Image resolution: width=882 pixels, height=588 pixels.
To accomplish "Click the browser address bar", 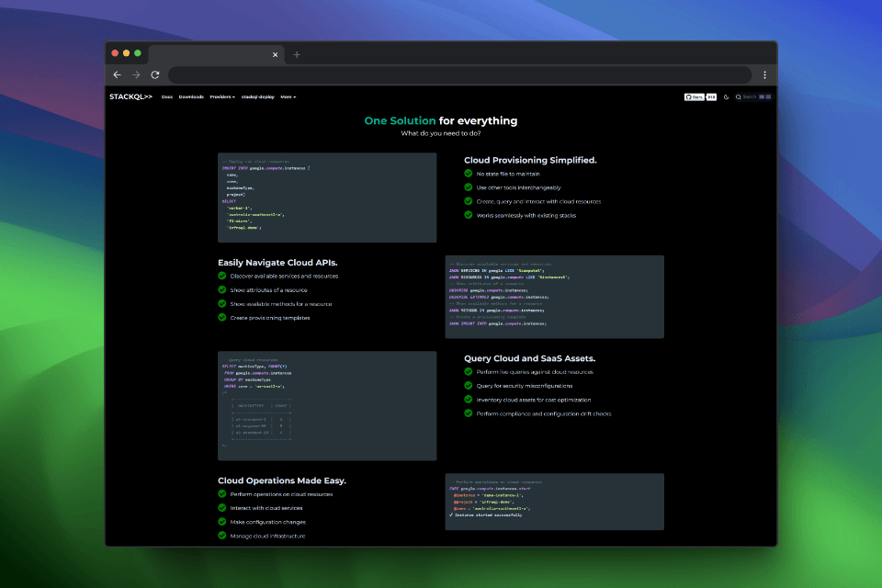I will point(460,74).
